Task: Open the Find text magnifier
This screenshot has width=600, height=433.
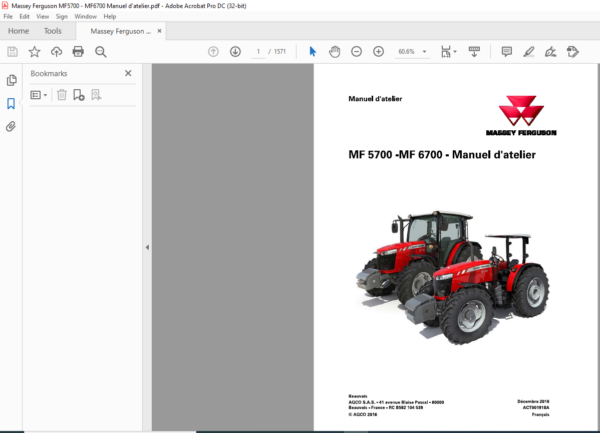Action: (101, 52)
